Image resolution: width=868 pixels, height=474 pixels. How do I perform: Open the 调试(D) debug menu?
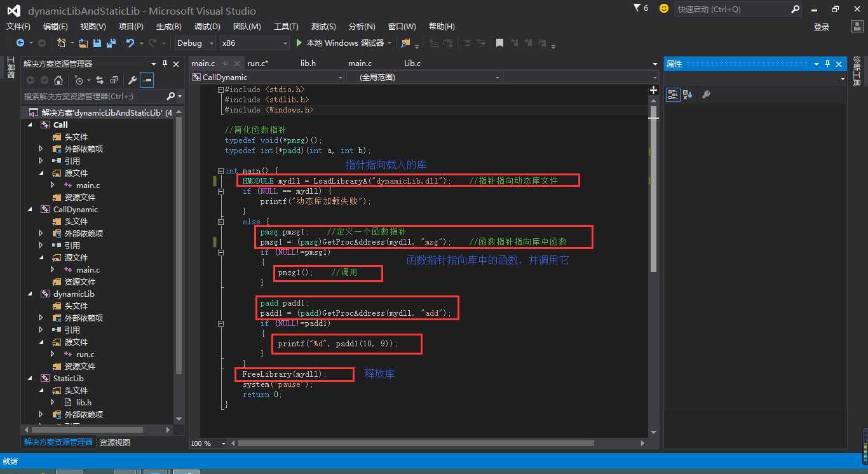pos(207,27)
